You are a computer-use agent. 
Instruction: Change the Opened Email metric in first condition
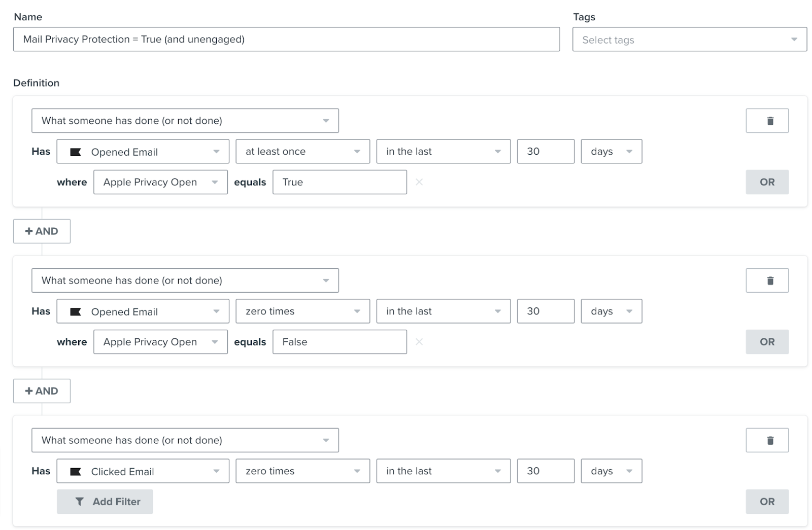(143, 152)
